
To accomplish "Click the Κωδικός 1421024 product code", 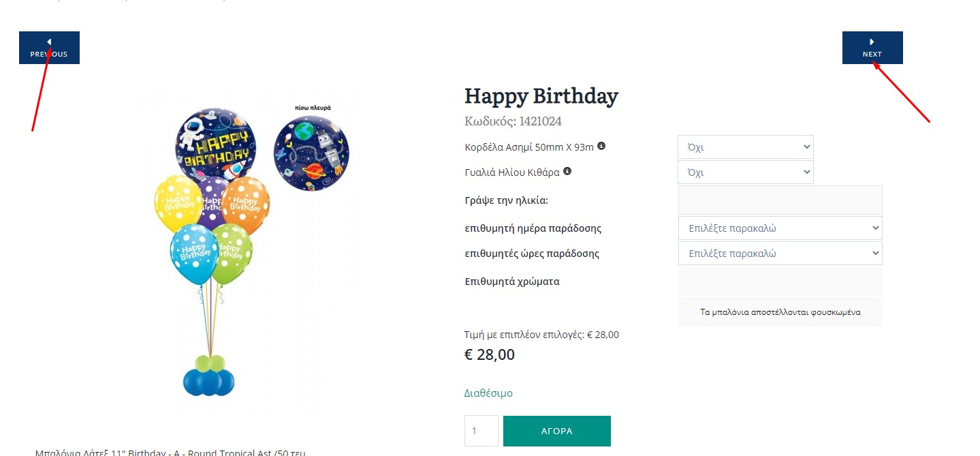I will pyautogui.click(x=513, y=121).
